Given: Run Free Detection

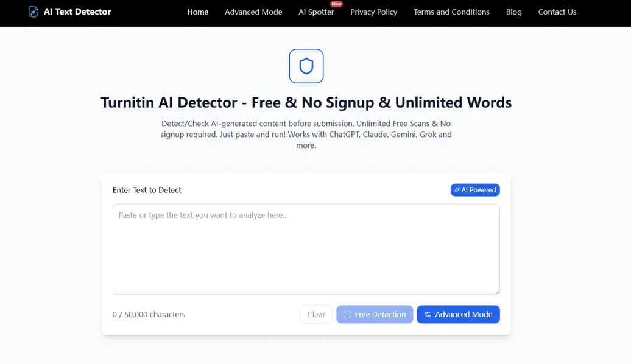Looking at the screenshot, I should tap(375, 314).
